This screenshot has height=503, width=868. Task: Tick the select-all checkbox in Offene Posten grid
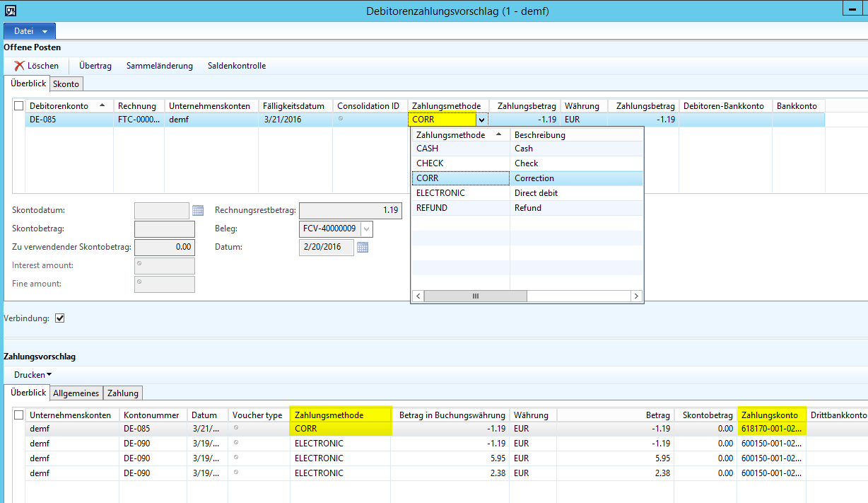(19, 106)
